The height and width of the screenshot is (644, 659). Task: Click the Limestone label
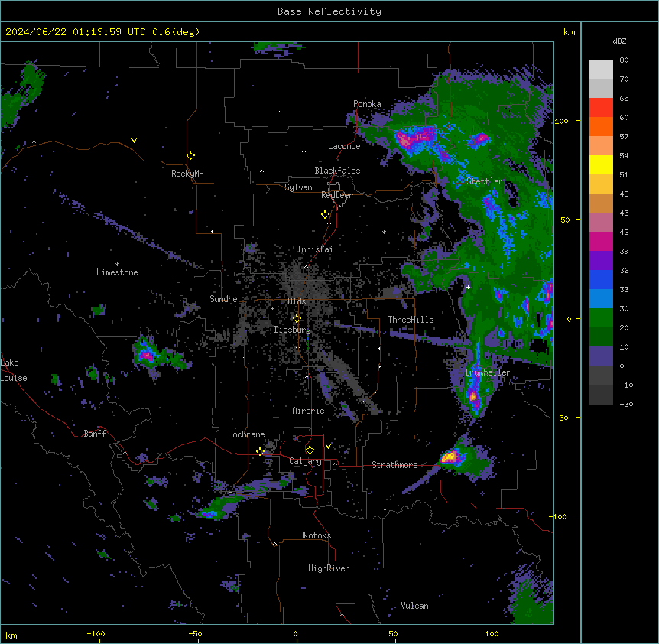117,272
